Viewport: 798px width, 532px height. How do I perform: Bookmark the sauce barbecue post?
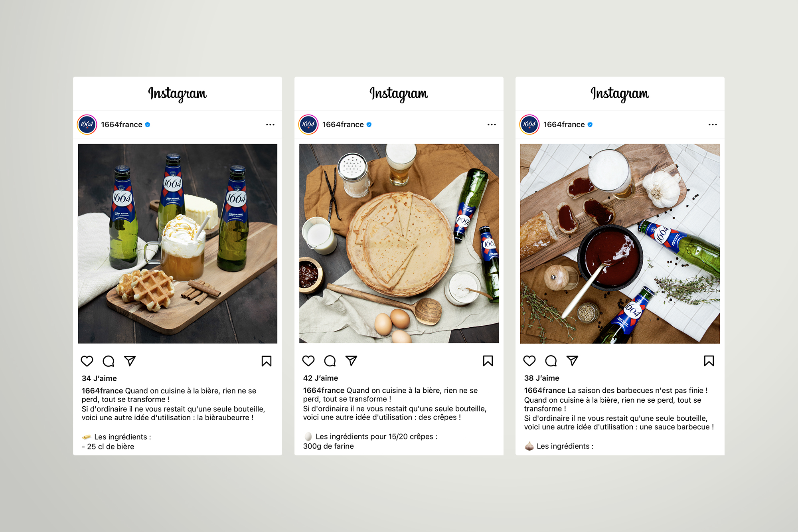(709, 361)
